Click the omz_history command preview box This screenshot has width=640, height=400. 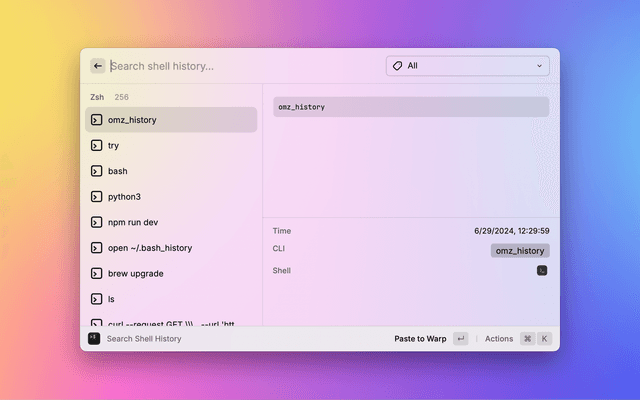coord(411,107)
